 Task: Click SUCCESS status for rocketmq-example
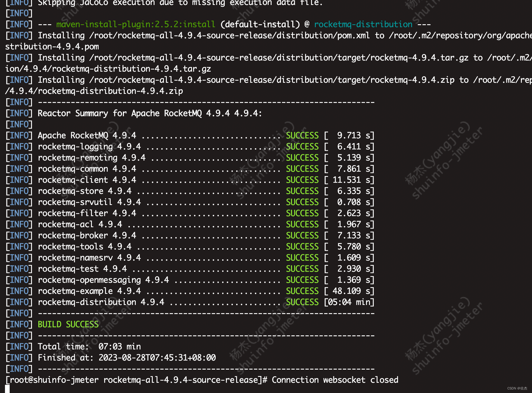(x=302, y=291)
